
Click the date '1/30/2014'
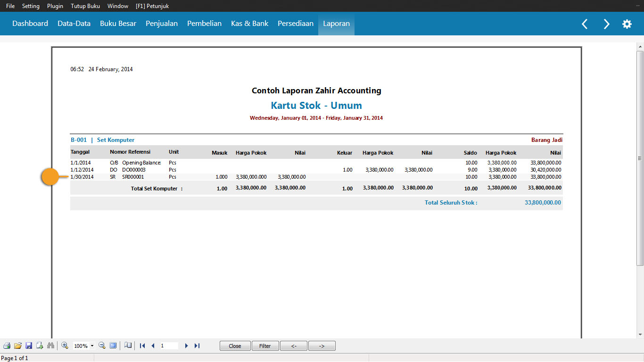click(82, 177)
